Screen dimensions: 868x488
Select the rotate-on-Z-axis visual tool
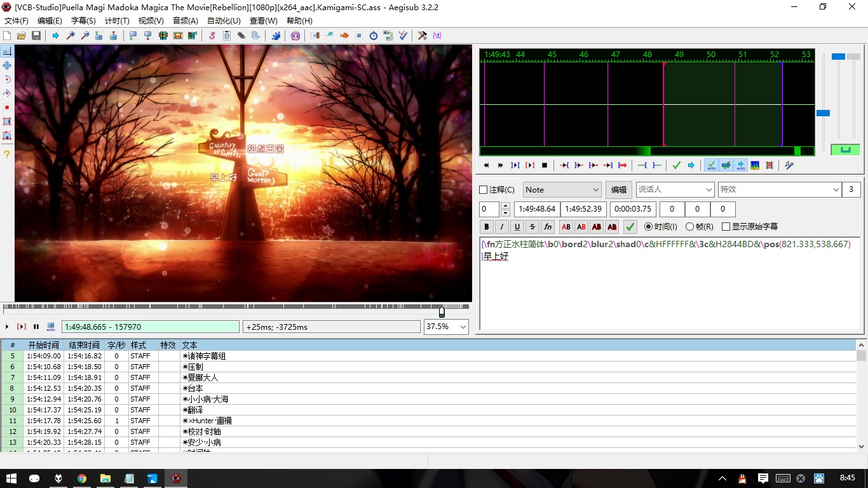pos(7,79)
